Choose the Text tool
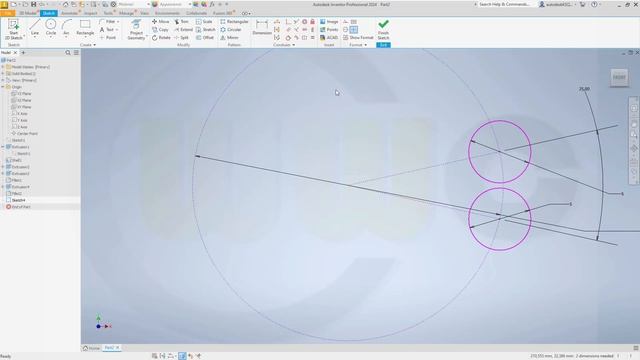Image resolution: width=640 pixels, height=360 pixels. tap(109, 30)
